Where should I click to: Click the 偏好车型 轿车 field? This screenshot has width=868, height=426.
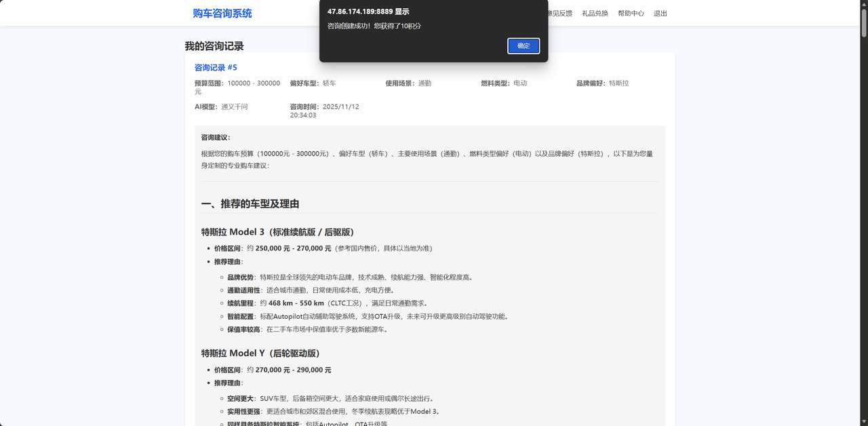(x=313, y=83)
